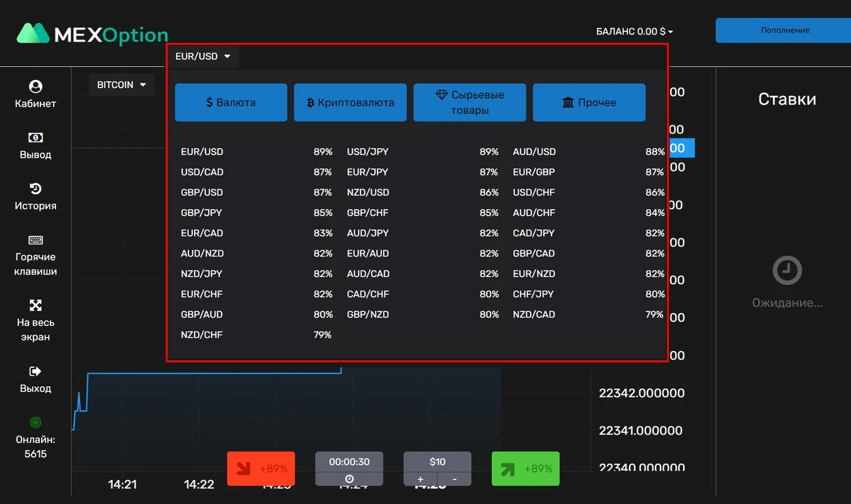Open the Кабинет account icon

pos(35,86)
